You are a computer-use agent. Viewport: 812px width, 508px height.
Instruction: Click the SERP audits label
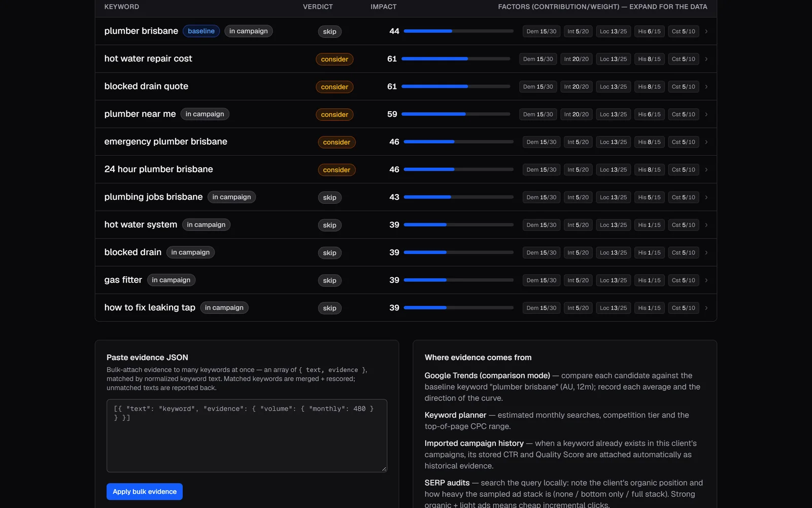[x=447, y=483]
